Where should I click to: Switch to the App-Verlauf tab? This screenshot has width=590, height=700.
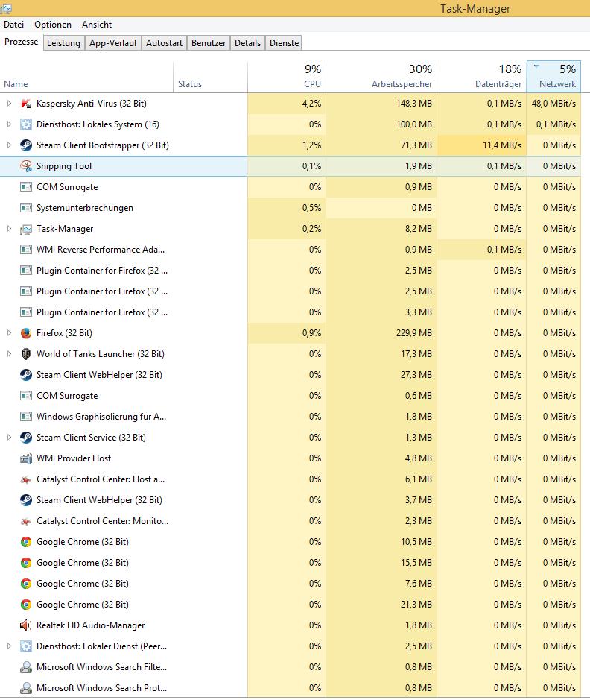tap(112, 43)
